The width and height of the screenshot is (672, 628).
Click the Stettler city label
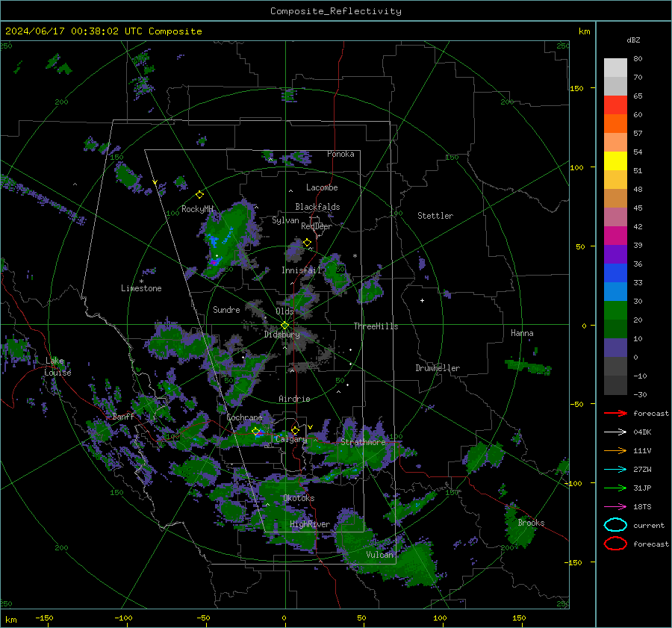(435, 216)
